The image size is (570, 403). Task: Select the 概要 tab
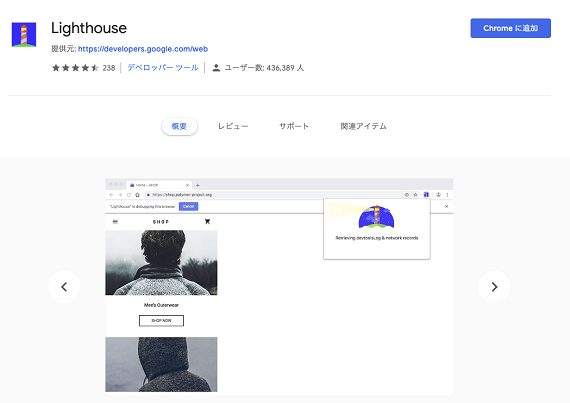tap(179, 126)
